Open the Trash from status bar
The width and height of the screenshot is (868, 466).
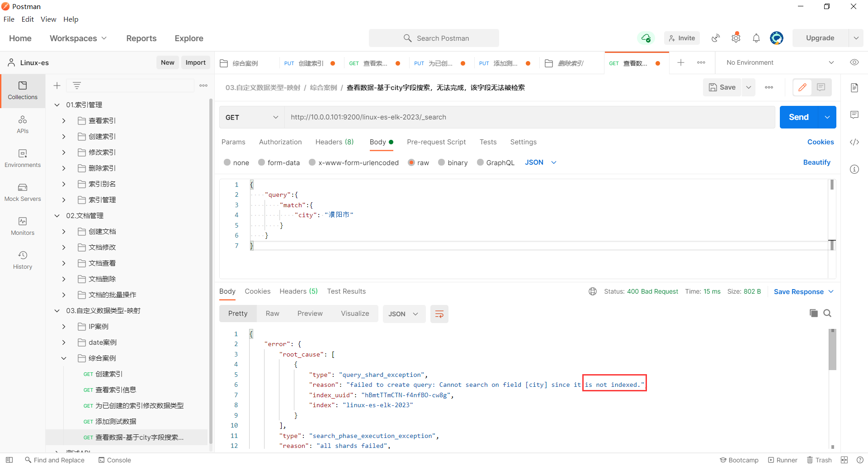tap(820, 460)
